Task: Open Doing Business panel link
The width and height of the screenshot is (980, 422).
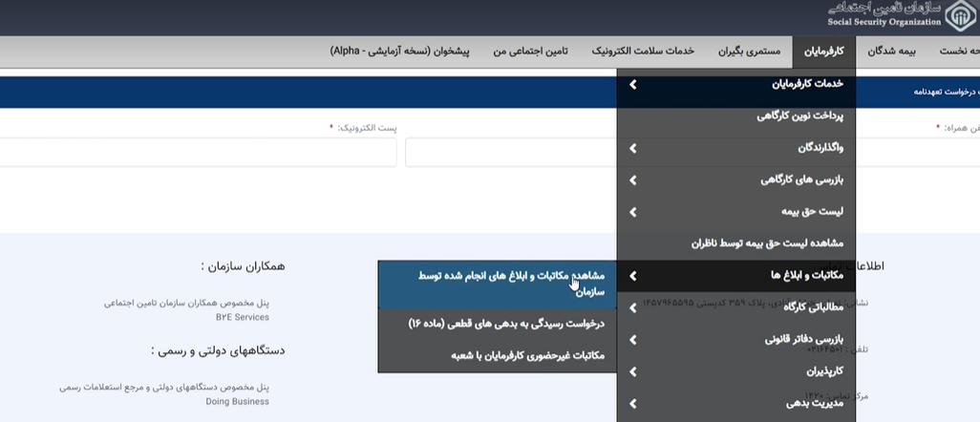Action: coord(238,401)
